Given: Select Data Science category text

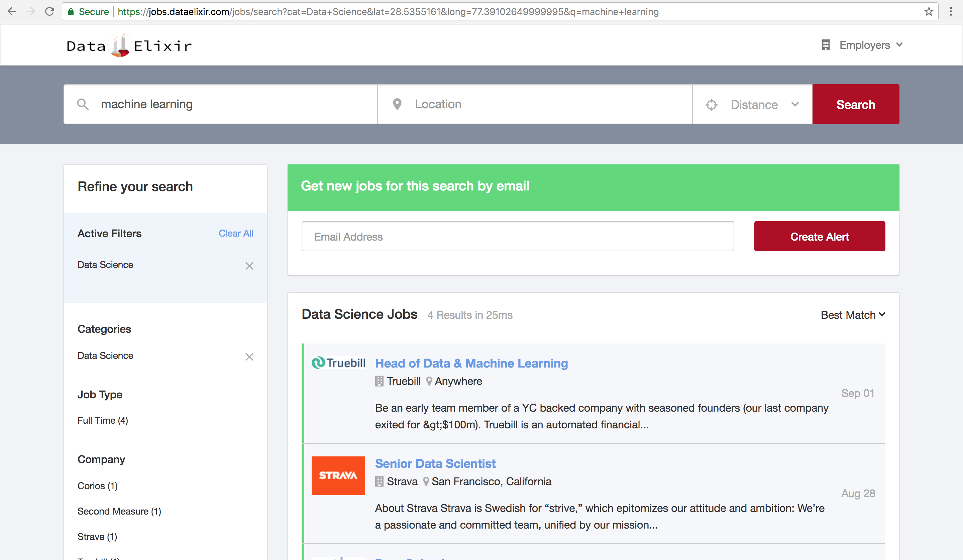Looking at the screenshot, I should point(105,356).
